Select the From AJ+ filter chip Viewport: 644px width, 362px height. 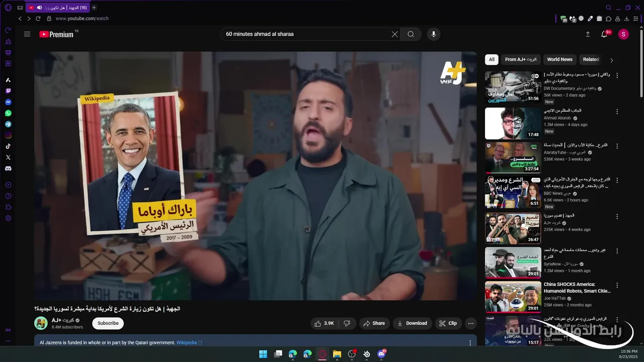point(521,59)
